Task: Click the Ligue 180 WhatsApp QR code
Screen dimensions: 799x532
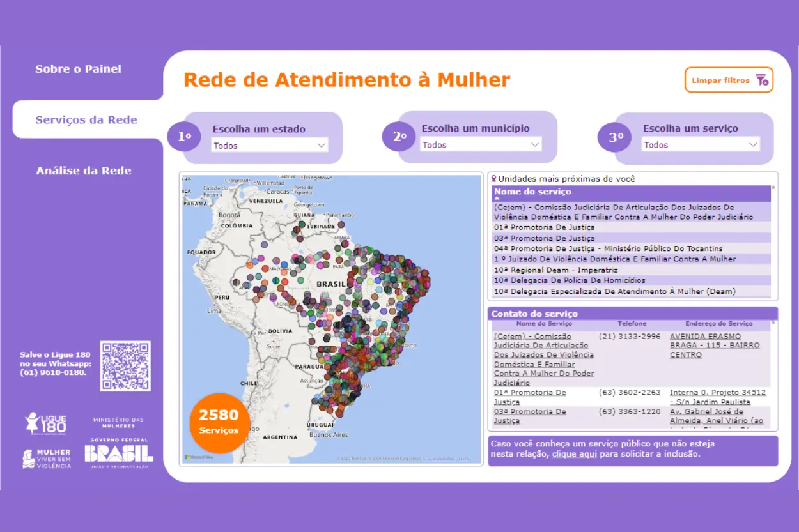Action: tap(125, 366)
